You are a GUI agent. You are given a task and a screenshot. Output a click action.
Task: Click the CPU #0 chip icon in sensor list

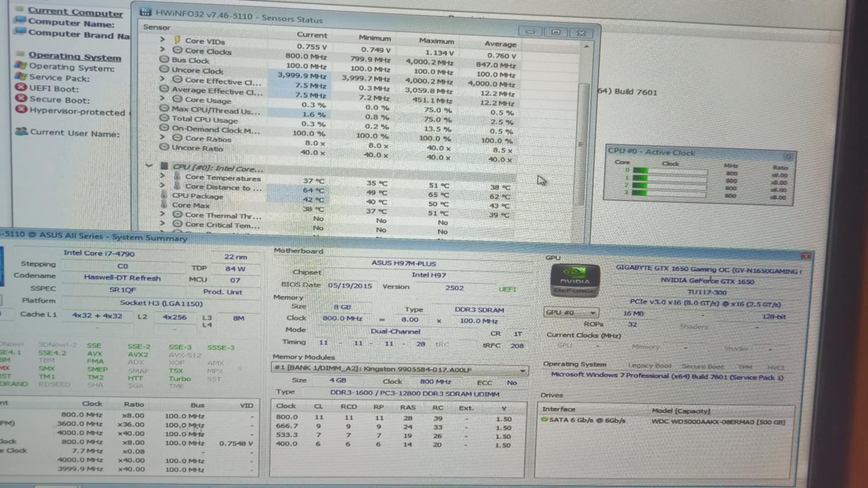click(165, 166)
